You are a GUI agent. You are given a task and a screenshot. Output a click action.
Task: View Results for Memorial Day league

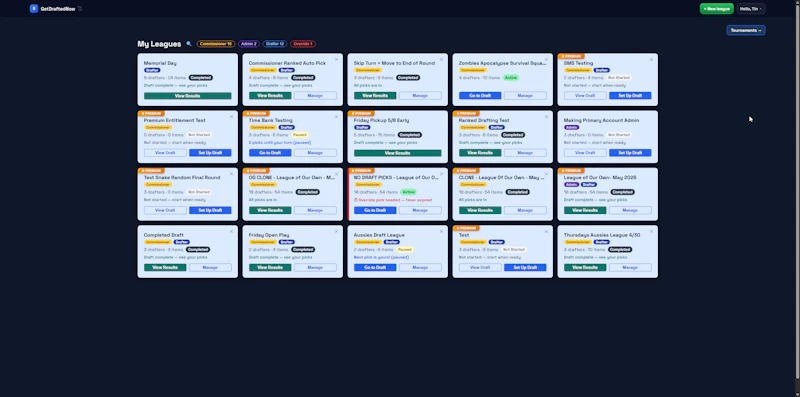click(188, 96)
